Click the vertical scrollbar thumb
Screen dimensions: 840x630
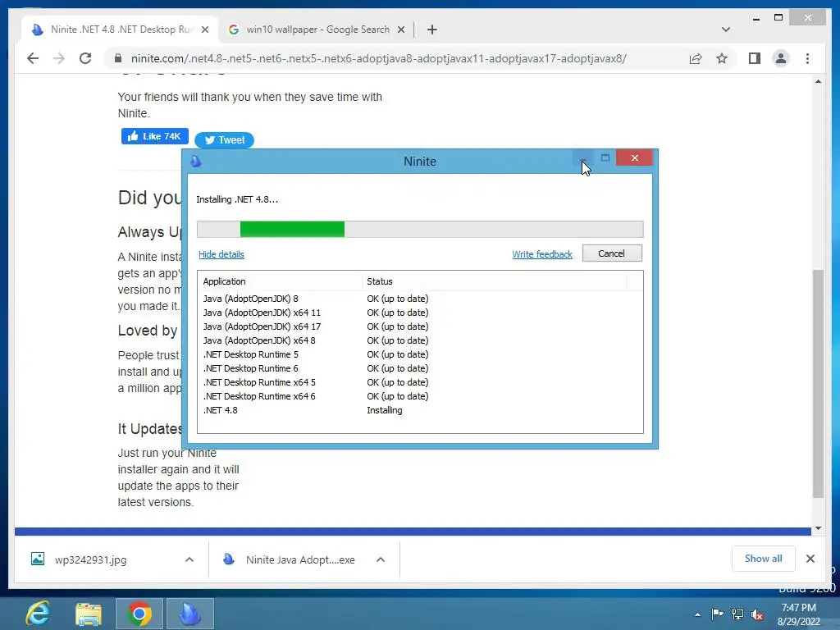coord(818,384)
